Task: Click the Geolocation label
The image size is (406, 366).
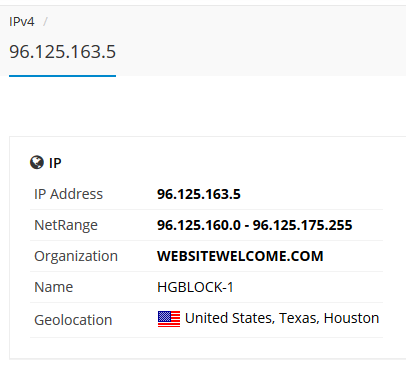Action: [x=73, y=320]
